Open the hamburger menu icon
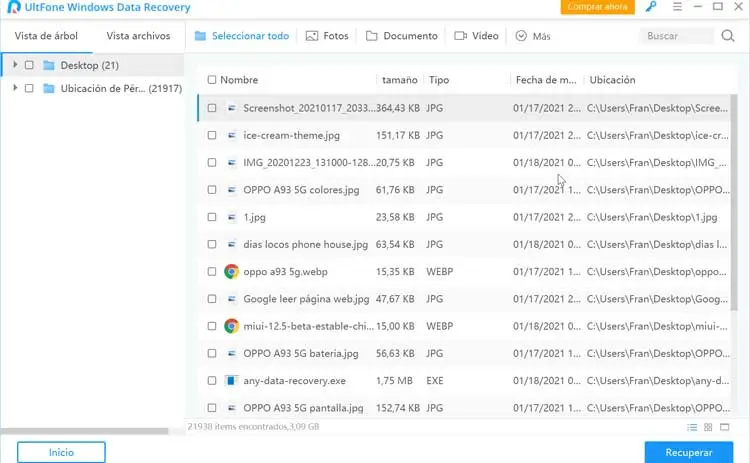This screenshot has height=463, width=750. (x=677, y=7)
